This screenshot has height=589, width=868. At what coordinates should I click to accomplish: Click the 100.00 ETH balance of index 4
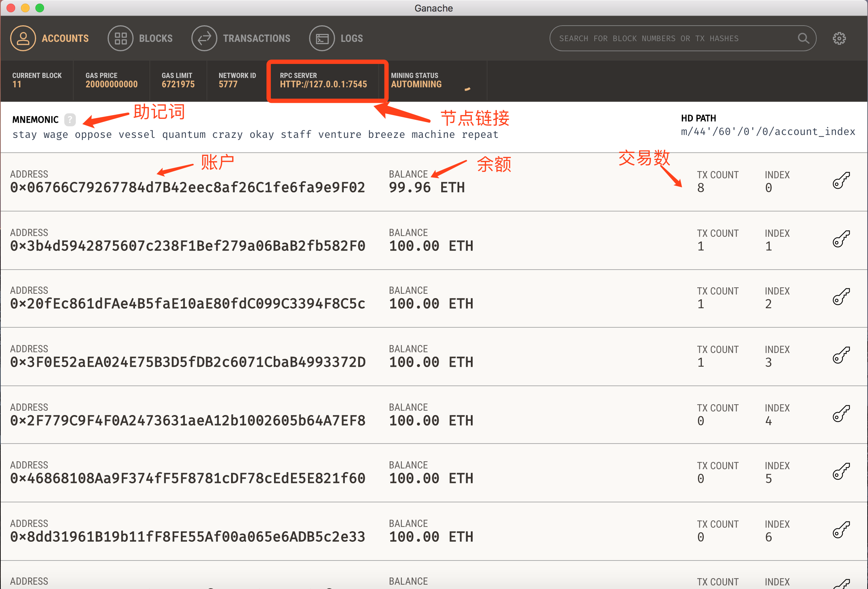pyautogui.click(x=431, y=421)
